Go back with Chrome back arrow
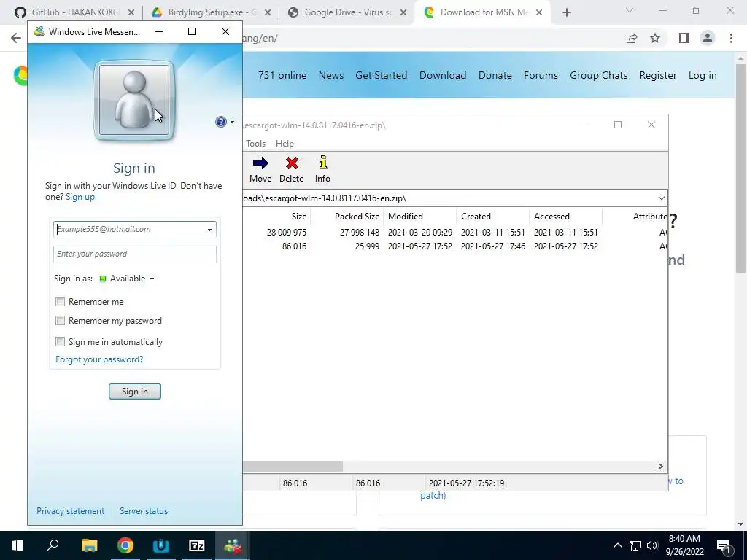 tap(16, 38)
